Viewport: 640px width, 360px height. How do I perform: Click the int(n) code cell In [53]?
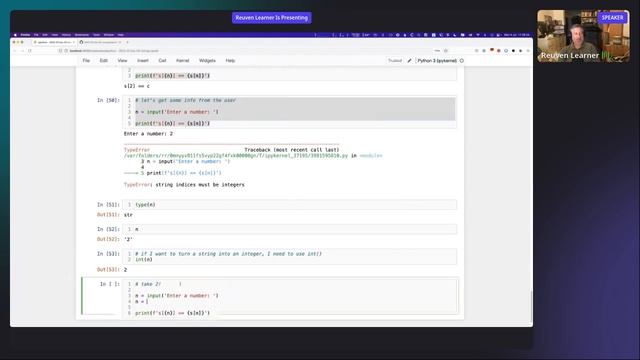click(290, 256)
